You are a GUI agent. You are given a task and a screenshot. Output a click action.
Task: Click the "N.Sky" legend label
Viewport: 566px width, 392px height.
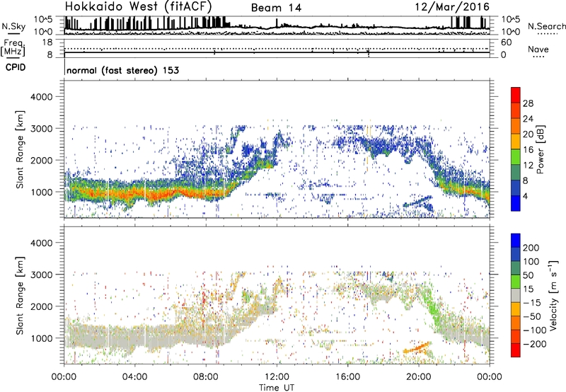(13, 26)
